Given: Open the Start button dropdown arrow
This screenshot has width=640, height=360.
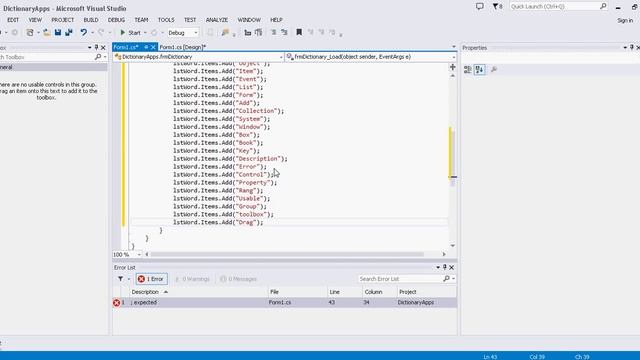Looking at the screenshot, I should pos(145,33).
